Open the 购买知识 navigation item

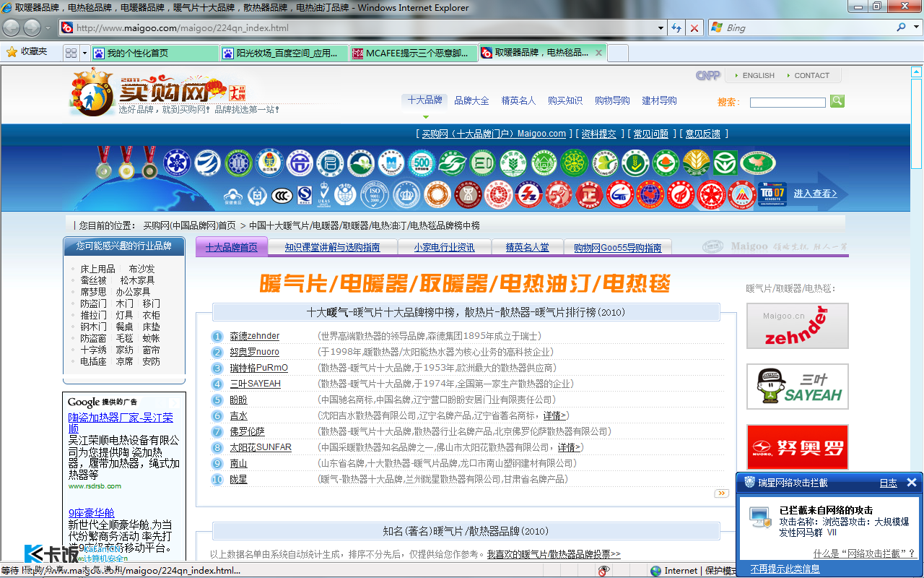click(x=565, y=100)
